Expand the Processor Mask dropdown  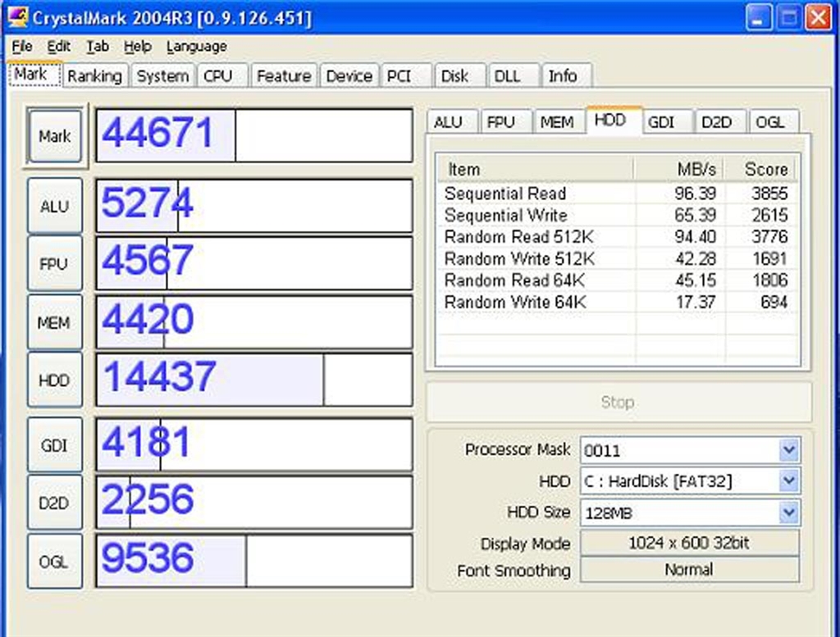789,449
